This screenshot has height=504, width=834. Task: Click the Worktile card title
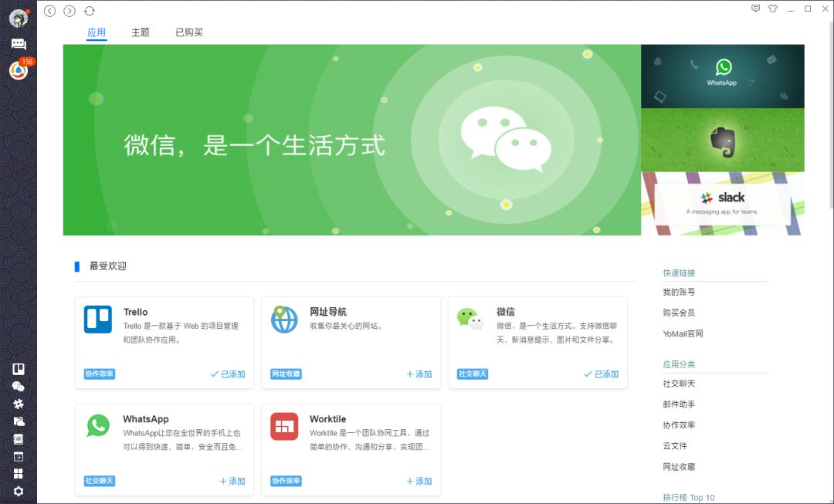[x=327, y=419]
